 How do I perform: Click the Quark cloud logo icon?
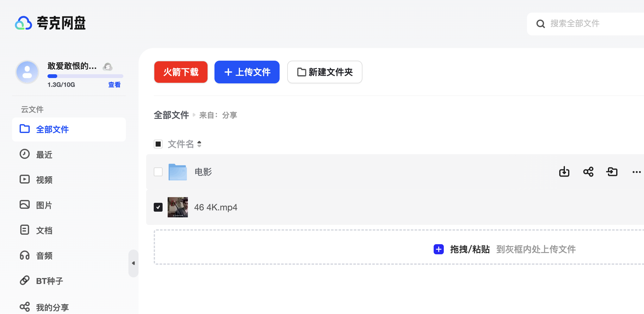click(23, 23)
